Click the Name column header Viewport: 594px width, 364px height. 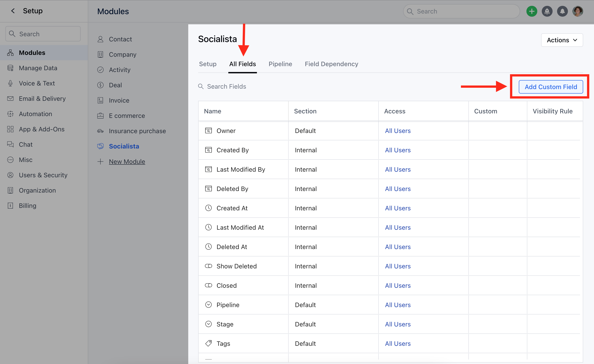click(x=212, y=111)
